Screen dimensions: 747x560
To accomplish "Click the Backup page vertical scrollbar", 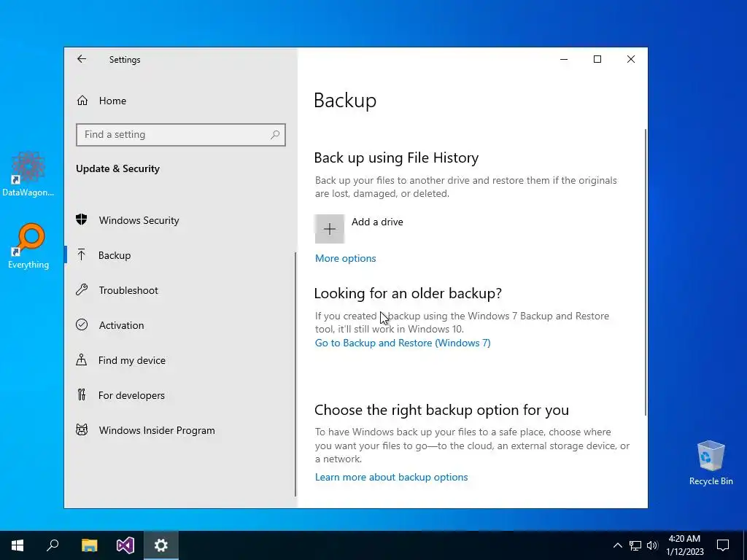I will (645, 271).
